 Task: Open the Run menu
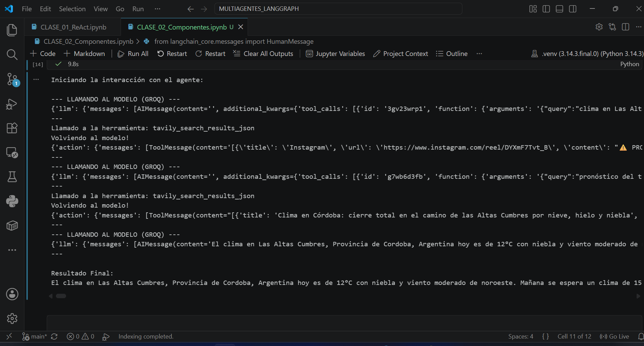[138, 9]
